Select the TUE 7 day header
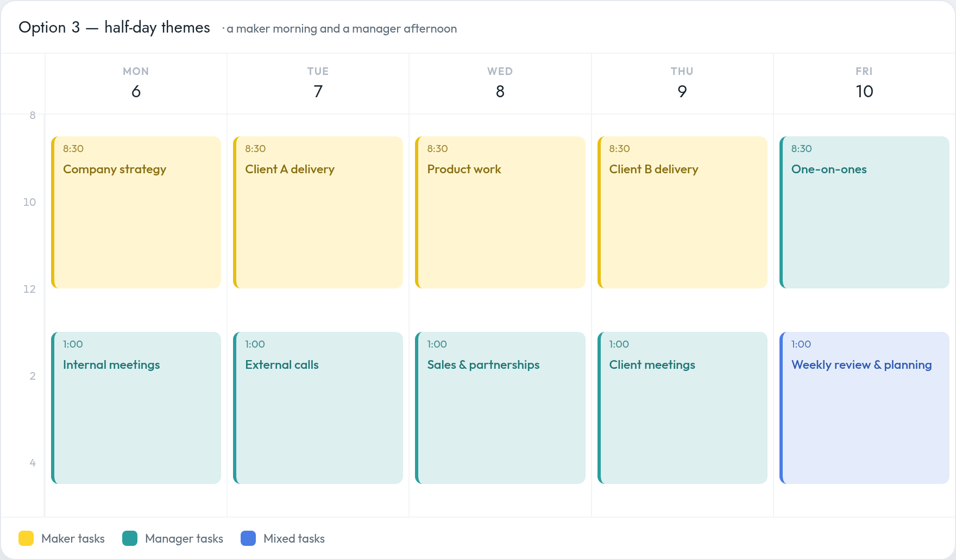956x560 pixels. tap(318, 83)
